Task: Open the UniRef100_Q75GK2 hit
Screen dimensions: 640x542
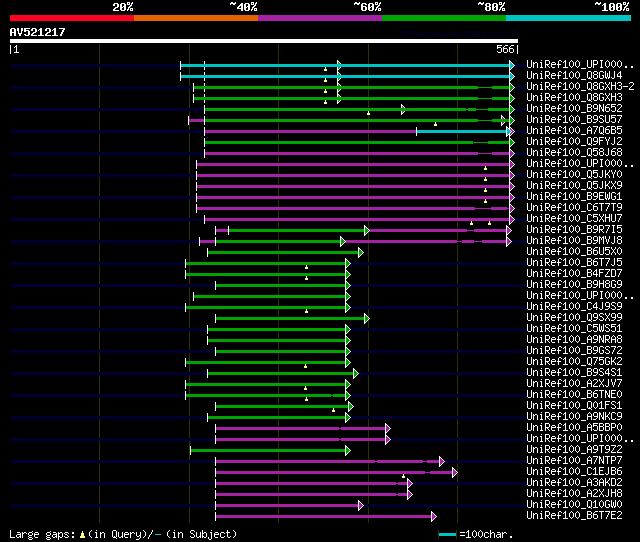Action: tap(574, 362)
